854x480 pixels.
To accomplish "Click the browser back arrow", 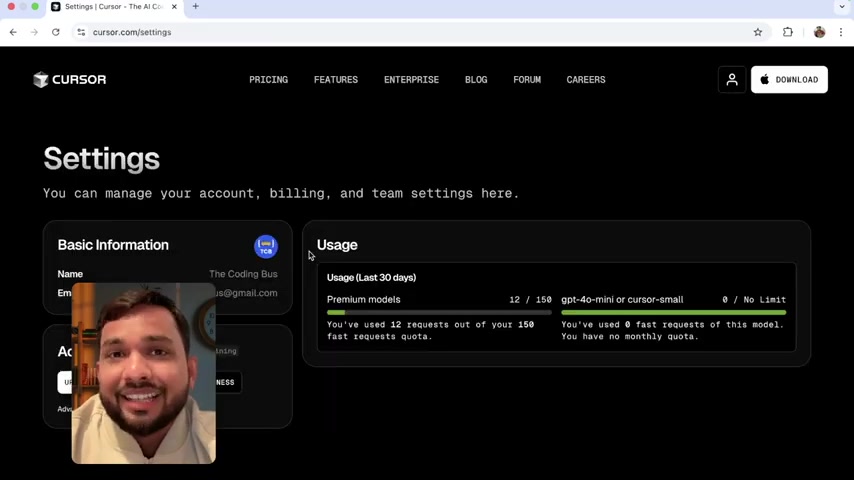I will [x=13, y=32].
